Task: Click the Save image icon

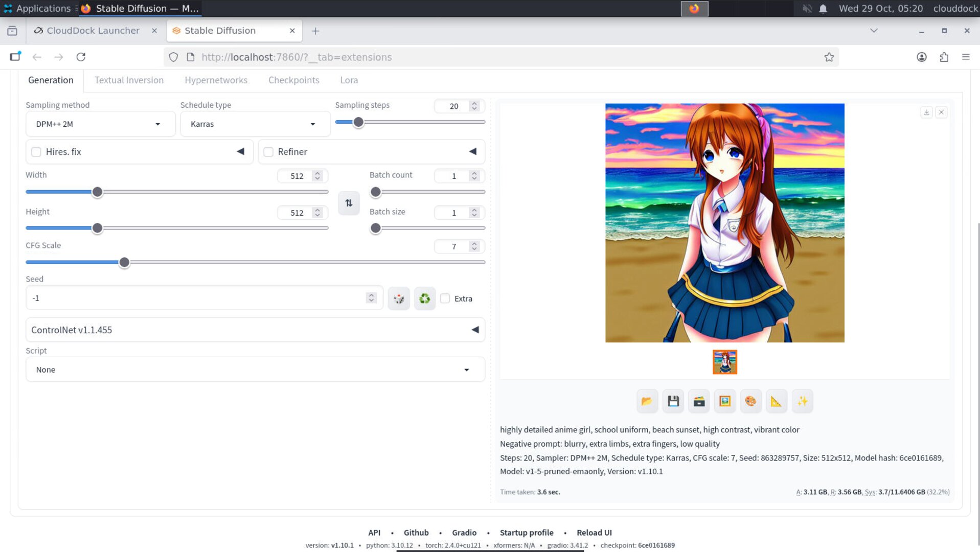Action: tap(673, 401)
